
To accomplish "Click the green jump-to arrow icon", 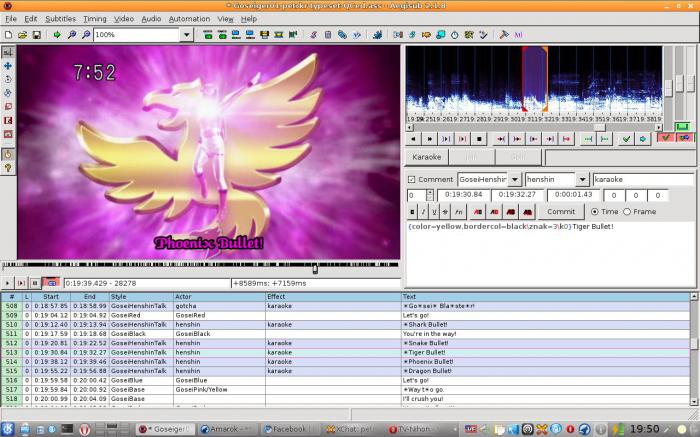I will coord(57,34).
